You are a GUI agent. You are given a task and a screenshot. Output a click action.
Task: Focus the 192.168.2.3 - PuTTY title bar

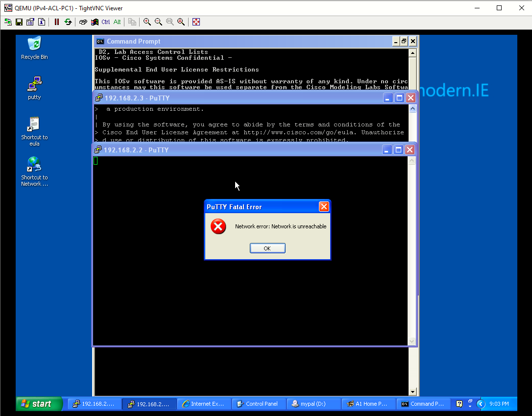(255, 98)
